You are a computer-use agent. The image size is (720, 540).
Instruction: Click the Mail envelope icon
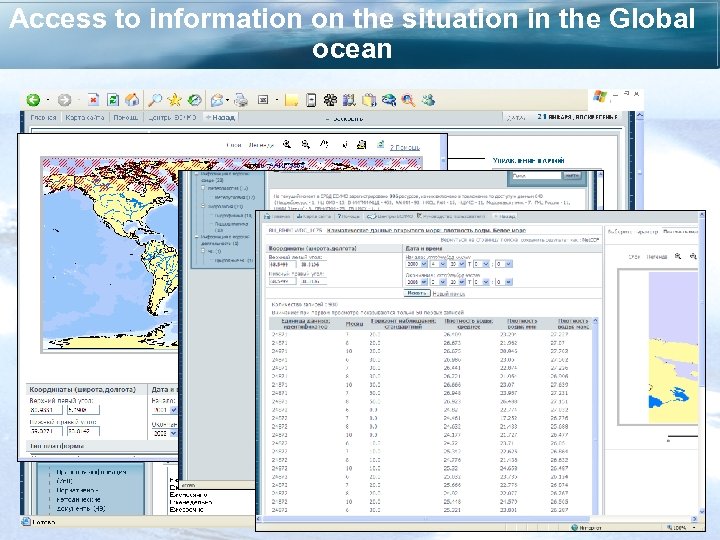217,100
